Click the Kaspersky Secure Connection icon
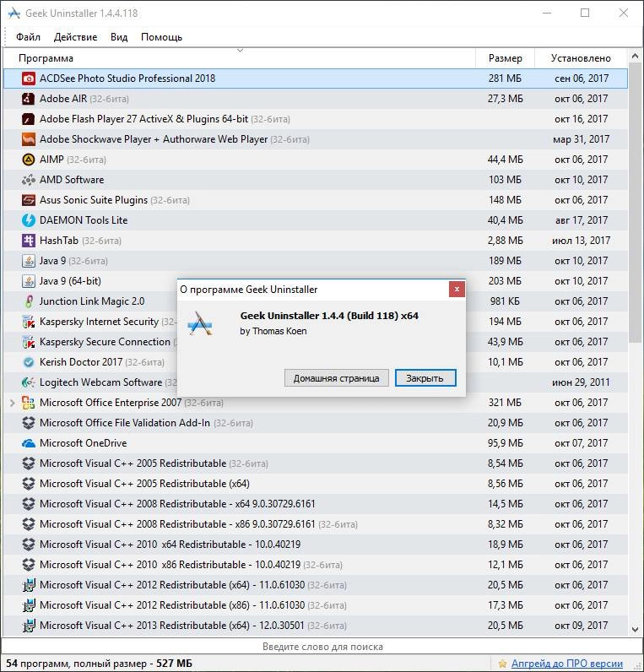The height and width of the screenshot is (672, 644). [29, 342]
